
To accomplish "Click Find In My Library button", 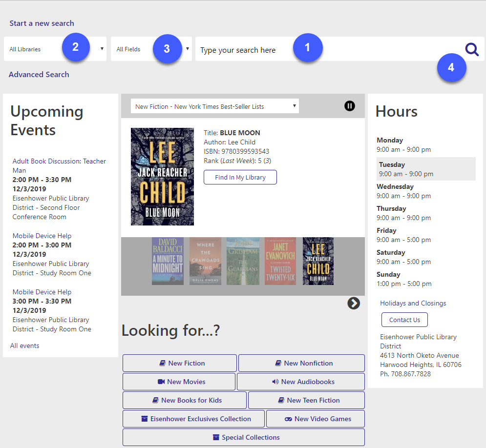I will pos(240,177).
